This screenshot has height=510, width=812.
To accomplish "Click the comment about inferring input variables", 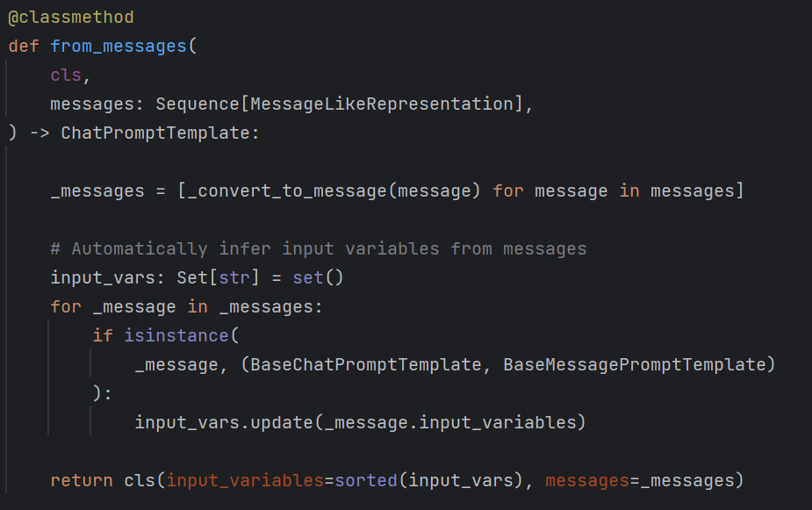I will point(318,248).
